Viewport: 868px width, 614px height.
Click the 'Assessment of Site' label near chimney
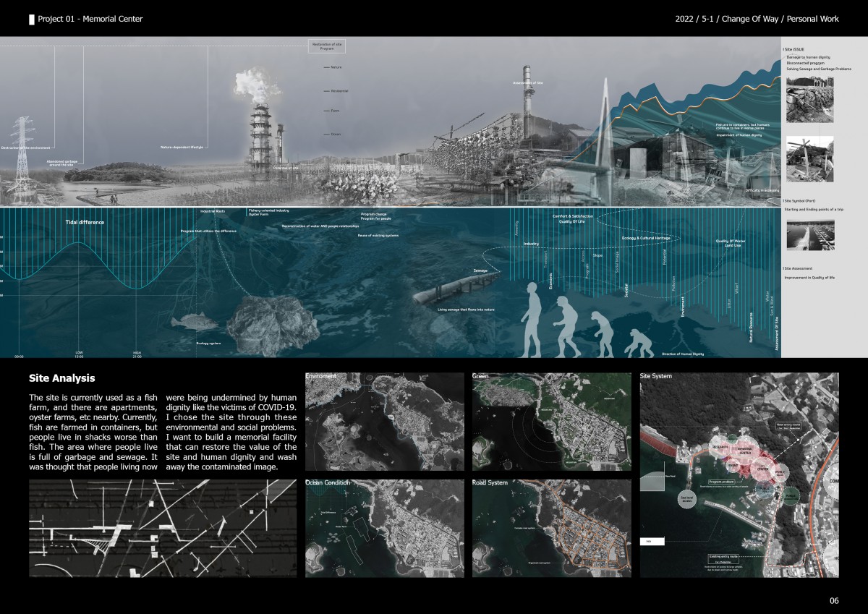point(527,84)
